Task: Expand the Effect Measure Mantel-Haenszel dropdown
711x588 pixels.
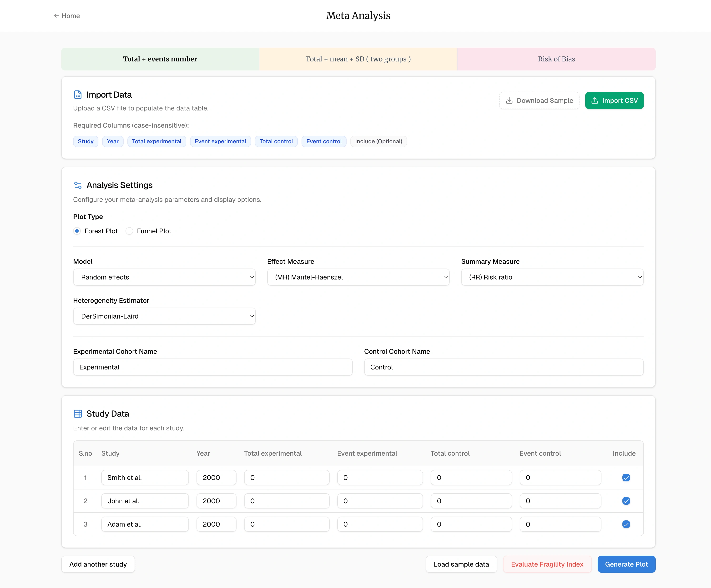Action: [358, 277]
